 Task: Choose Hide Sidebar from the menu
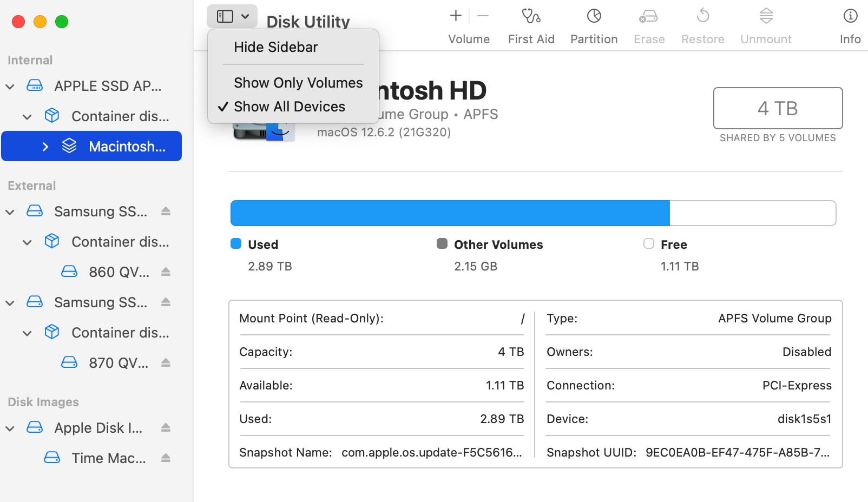click(275, 47)
